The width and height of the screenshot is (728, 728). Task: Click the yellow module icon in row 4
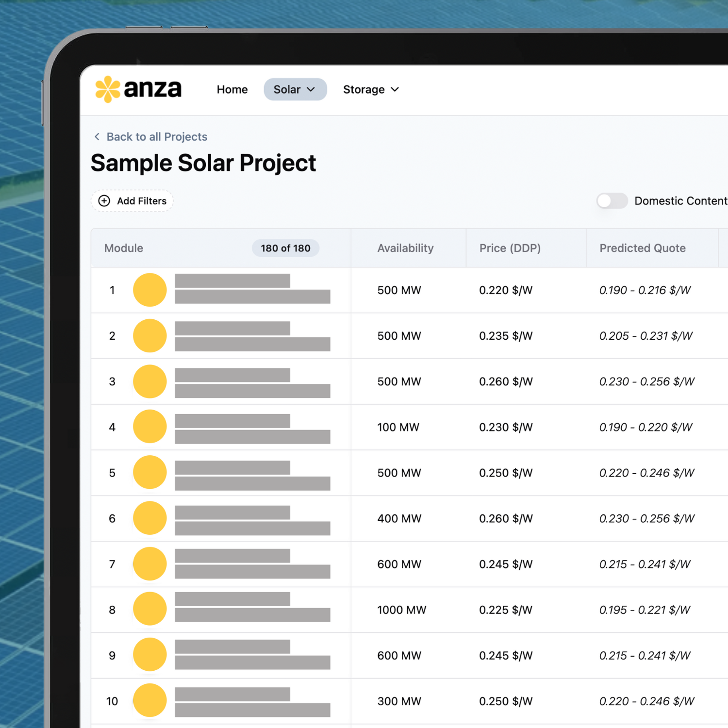pos(150,427)
